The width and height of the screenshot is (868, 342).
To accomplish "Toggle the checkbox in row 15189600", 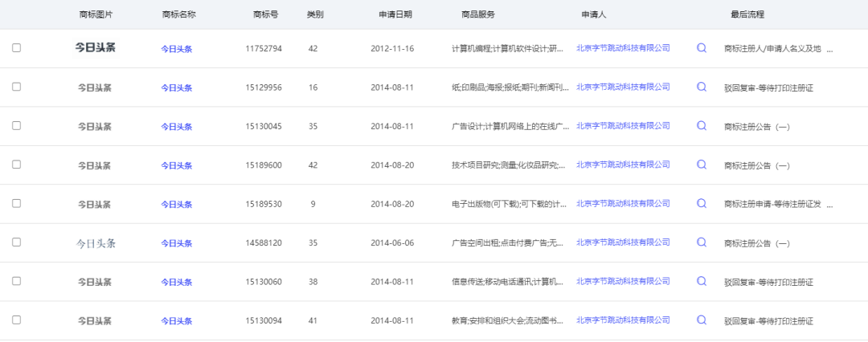I will pos(17,165).
